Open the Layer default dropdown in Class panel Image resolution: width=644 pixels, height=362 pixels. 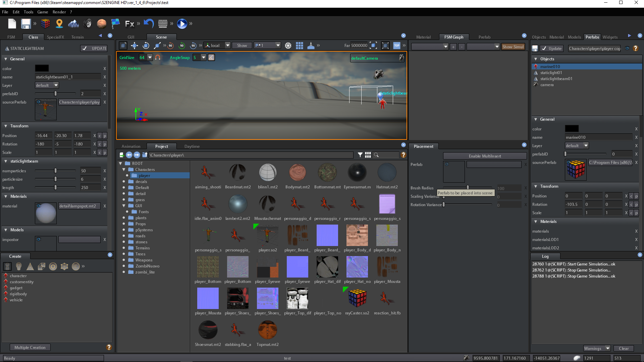click(x=47, y=85)
